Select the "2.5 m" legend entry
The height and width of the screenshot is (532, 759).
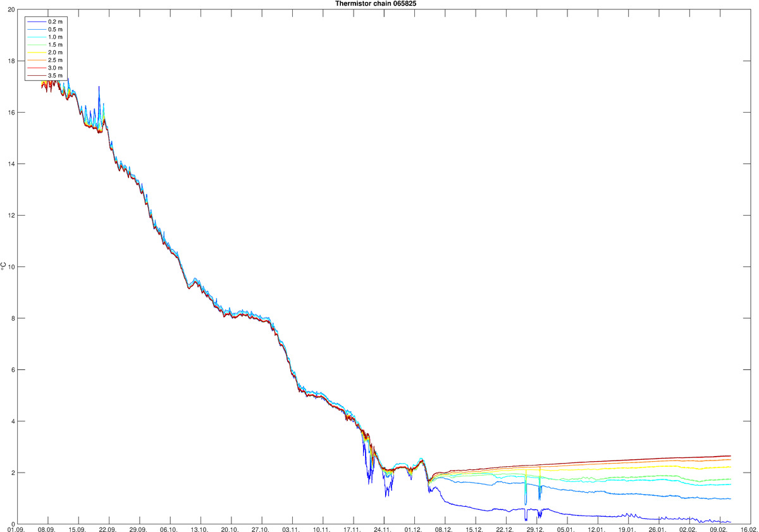coord(46,60)
